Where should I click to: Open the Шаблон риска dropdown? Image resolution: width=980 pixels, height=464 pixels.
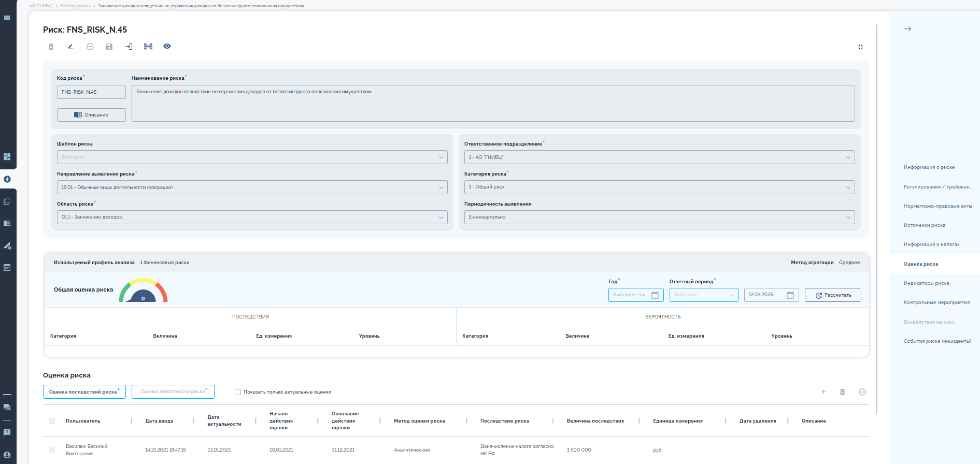tap(252, 157)
